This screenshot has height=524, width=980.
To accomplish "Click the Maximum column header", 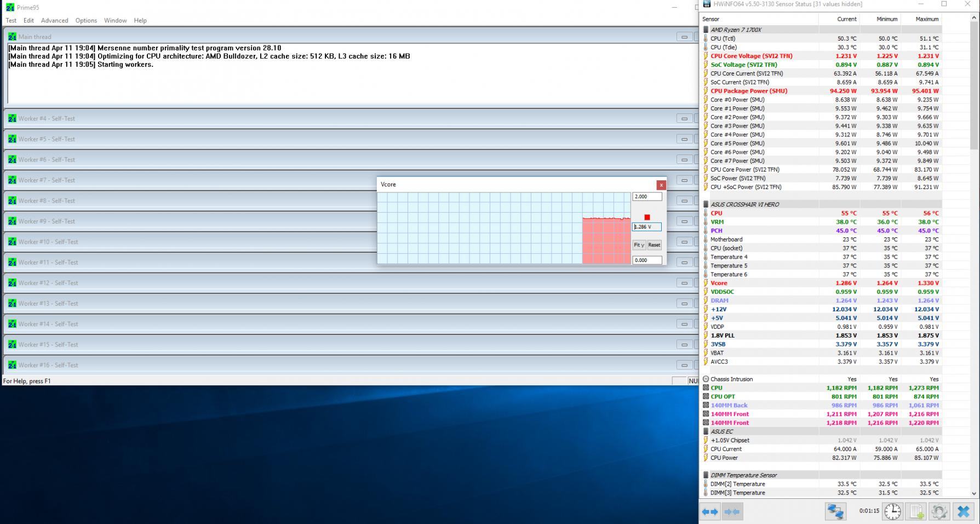I will pos(921,19).
